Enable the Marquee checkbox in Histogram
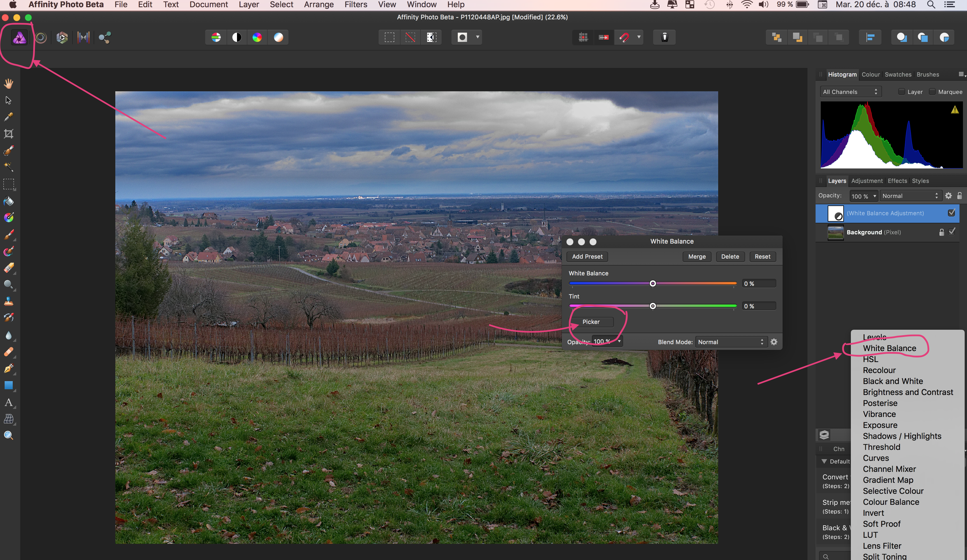This screenshot has height=560, width=967. [932, 92]
